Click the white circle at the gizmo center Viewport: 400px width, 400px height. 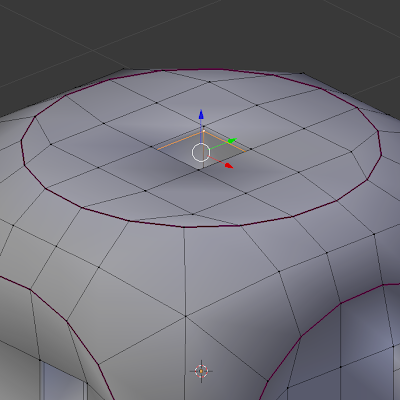201,152
